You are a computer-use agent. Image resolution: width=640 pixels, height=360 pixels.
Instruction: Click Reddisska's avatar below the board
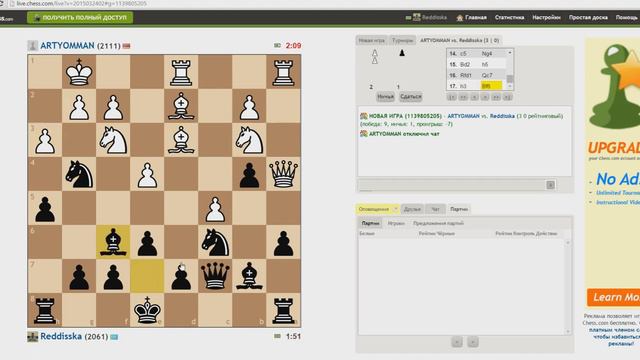point(32,337)
